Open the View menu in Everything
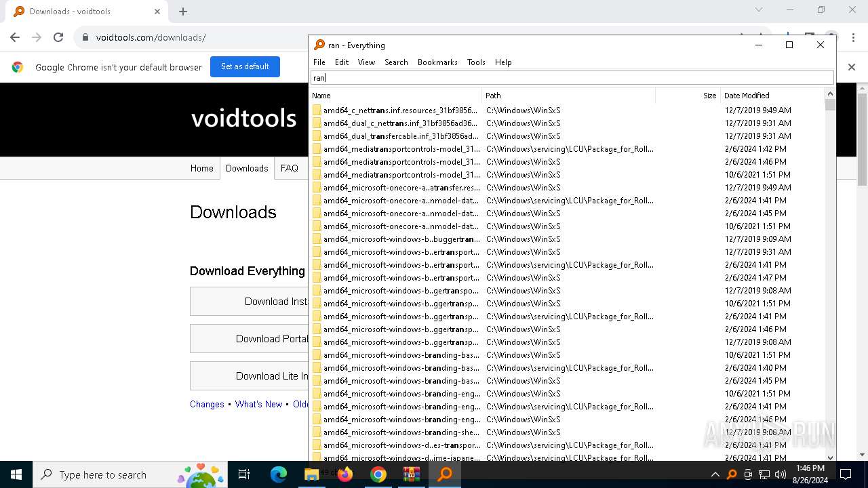Image resolution: width=868 pixels, height=488 pixels. coord(366,62)
